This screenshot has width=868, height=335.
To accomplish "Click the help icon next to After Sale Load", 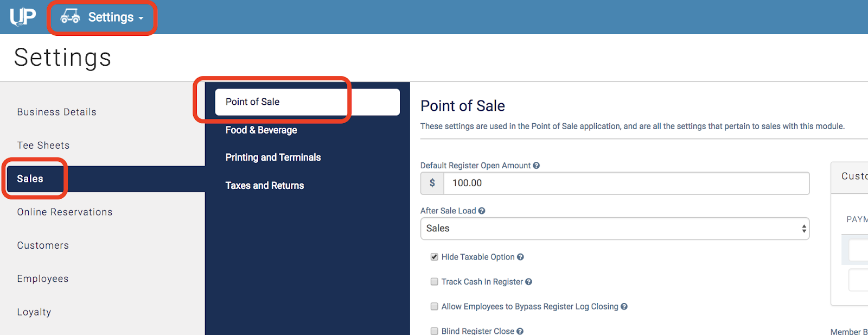I will pos(482,211).
